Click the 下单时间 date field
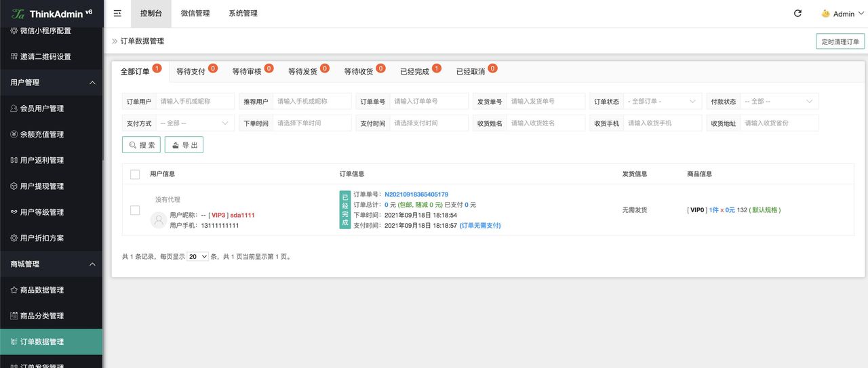The width and height of the screenshot is (868, 368). [x=312, y=123]
